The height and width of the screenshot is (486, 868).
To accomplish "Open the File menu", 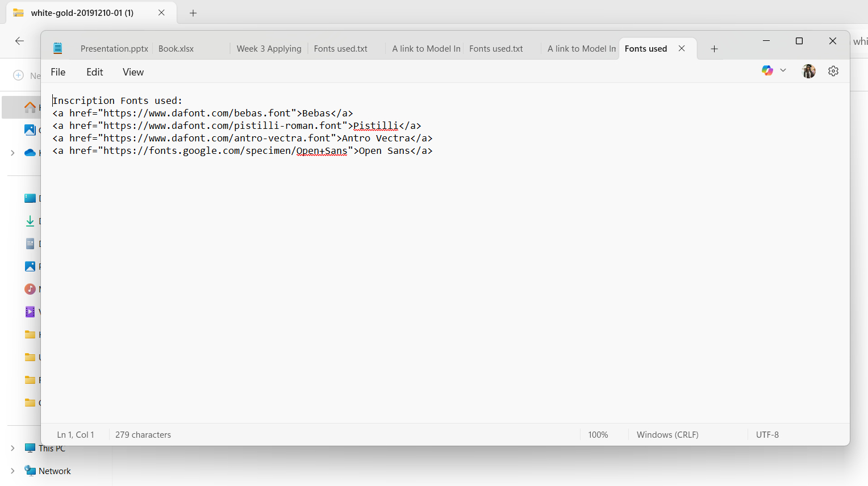I will pyautogui.click(x=58, y=72).
